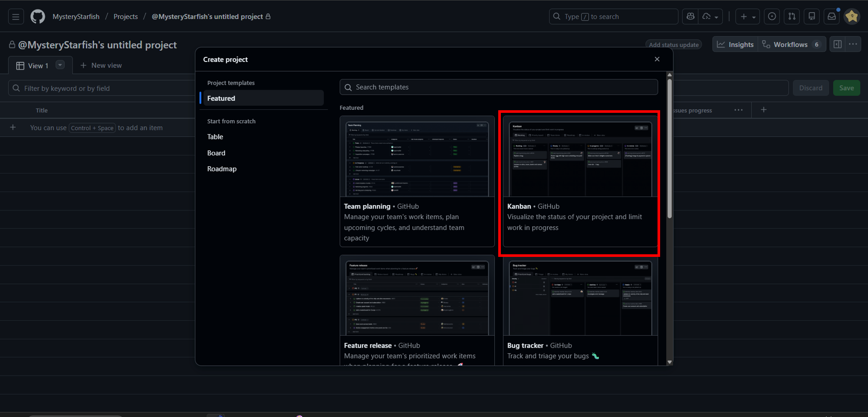Choose Roadmap under Start from scratch
Screen dimensions: 868x417
[222, 169]
